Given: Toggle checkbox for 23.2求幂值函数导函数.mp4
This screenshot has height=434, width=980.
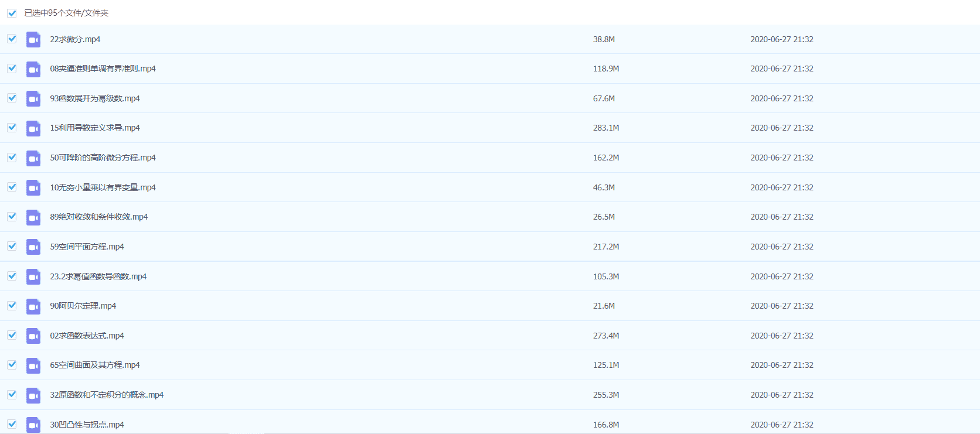Looking at the screenshot, I should pos(12,276).
